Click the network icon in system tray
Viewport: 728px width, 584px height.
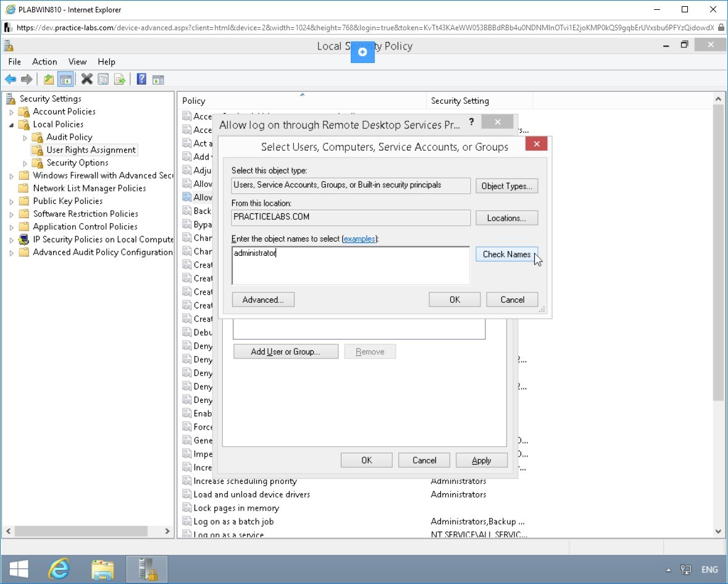coord(686,569)
